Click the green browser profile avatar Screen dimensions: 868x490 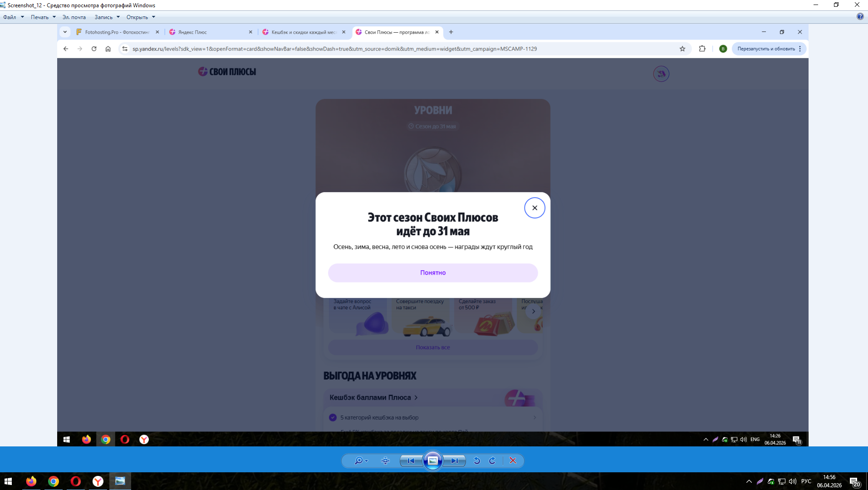pyautogui.click(x=723, y=49)
